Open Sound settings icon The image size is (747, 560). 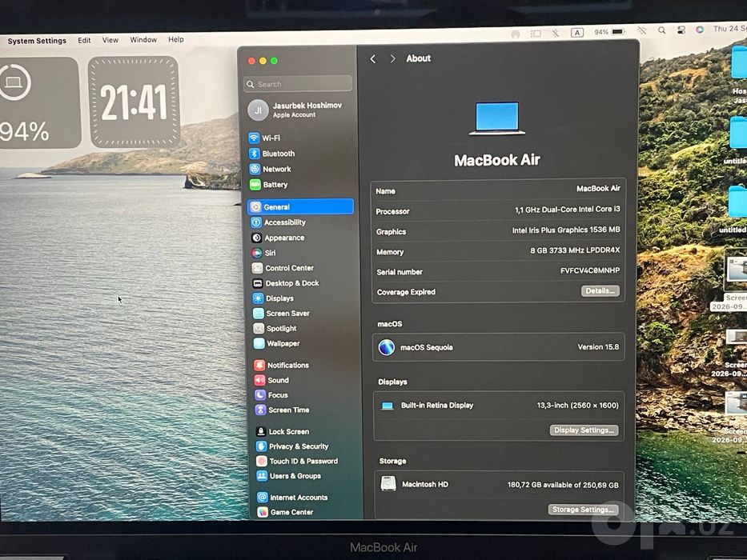pos(259,380)
